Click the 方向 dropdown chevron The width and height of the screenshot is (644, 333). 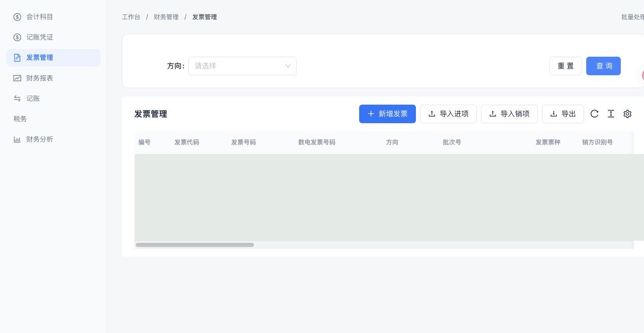tap(288, 66)
